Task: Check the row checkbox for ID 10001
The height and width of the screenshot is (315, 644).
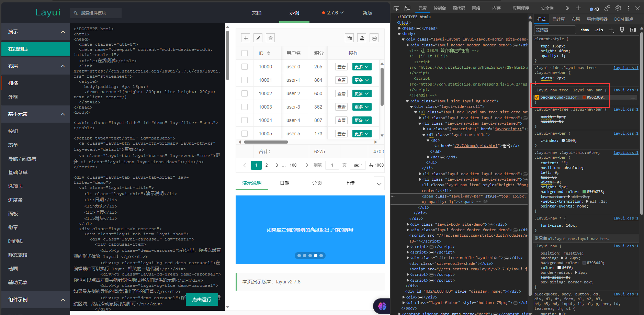Action: 245,80
